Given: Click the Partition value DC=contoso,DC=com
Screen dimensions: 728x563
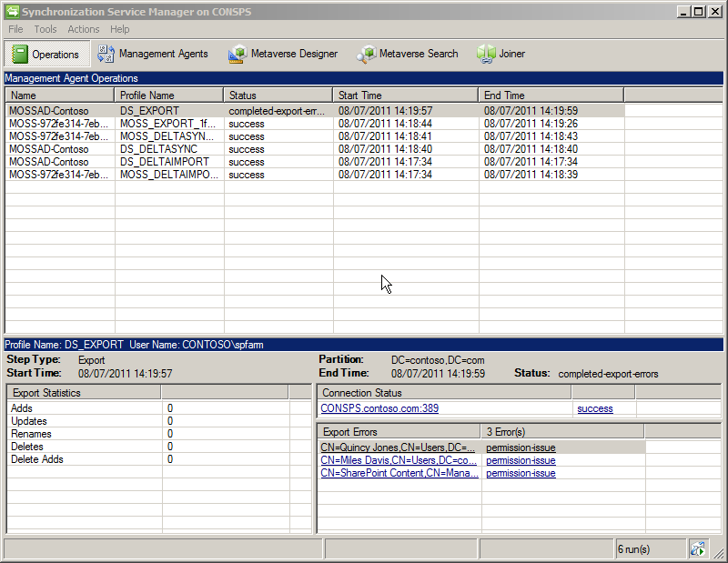Looking at the screenshot, I should point(438,360).
